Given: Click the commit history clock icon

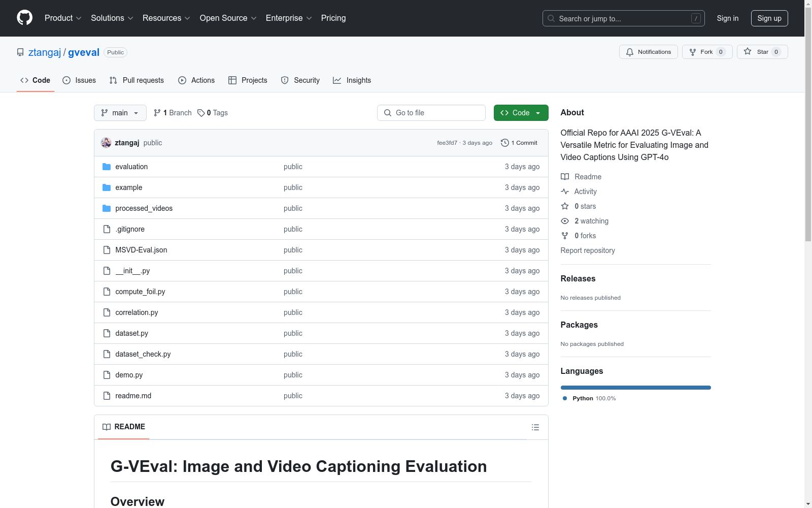Looking at the screenshot, I should click(505, 143).
